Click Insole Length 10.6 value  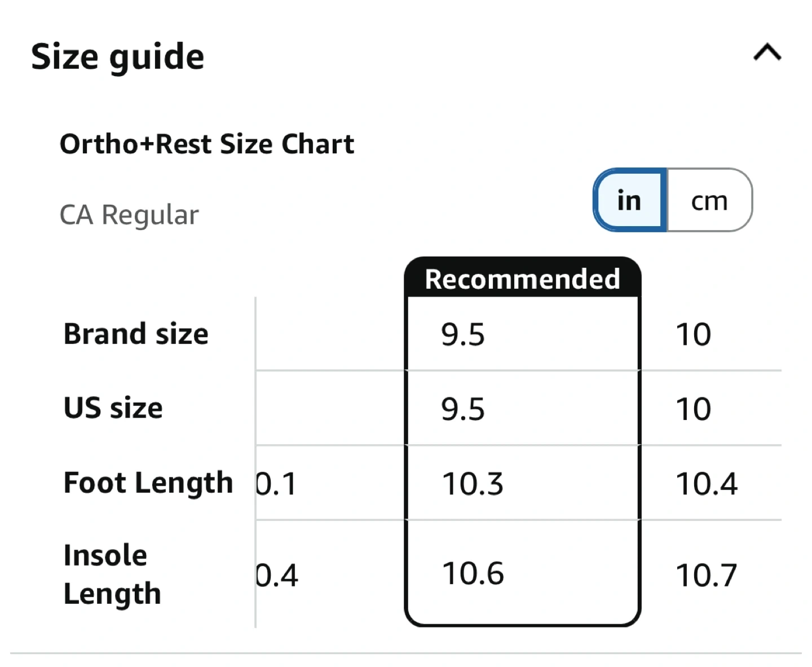click(473, 574)
